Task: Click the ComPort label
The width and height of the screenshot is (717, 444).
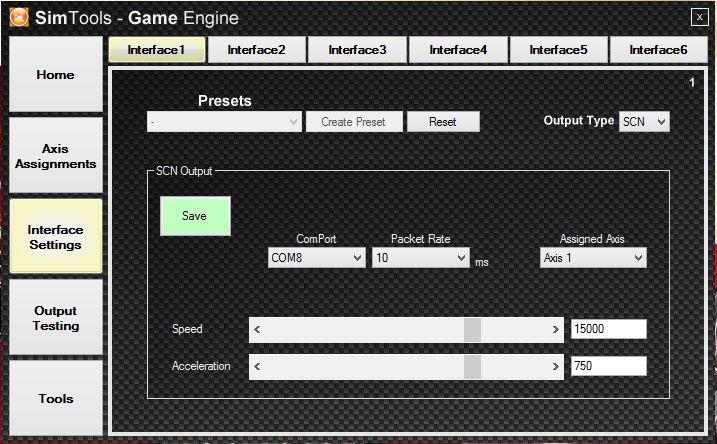Action: pyautogui.click(x=316, y=239)
